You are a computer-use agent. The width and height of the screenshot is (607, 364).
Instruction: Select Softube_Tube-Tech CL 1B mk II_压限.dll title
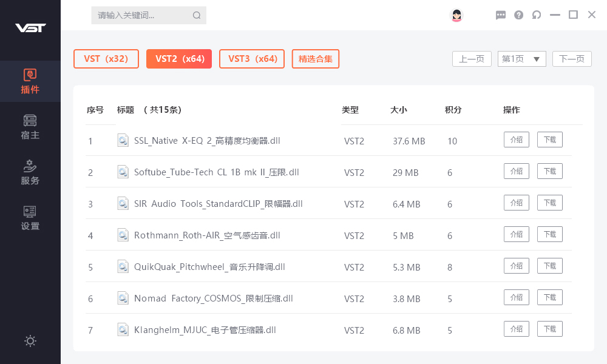point(217,172)
